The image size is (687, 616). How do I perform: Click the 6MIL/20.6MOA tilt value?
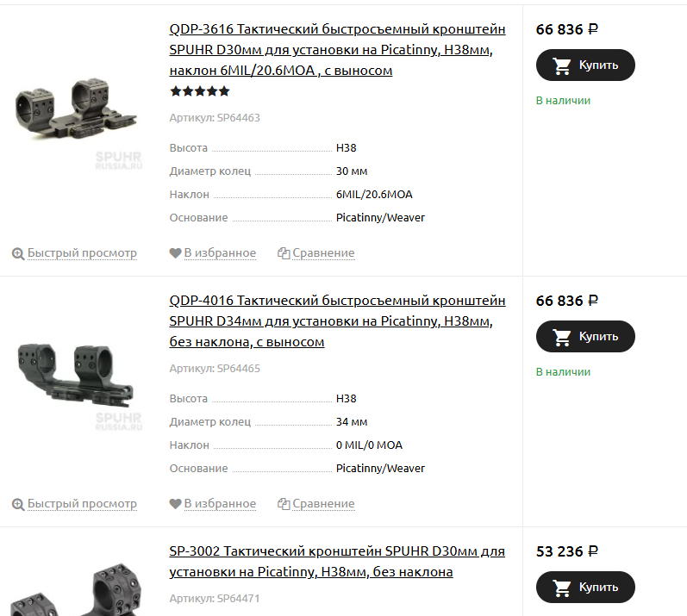click(x=374, y=195)
